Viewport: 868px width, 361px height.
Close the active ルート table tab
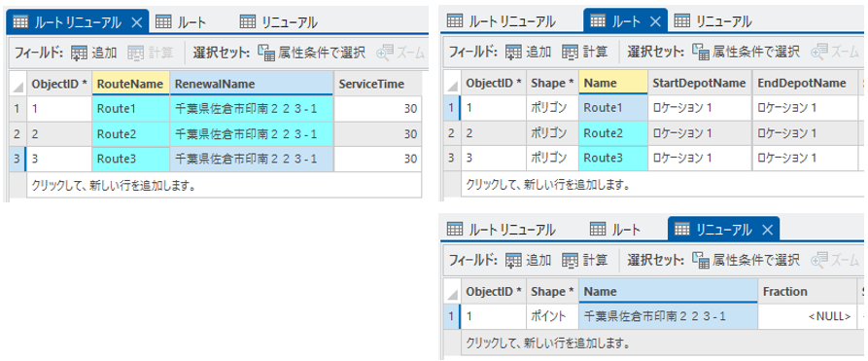[655, 21]
